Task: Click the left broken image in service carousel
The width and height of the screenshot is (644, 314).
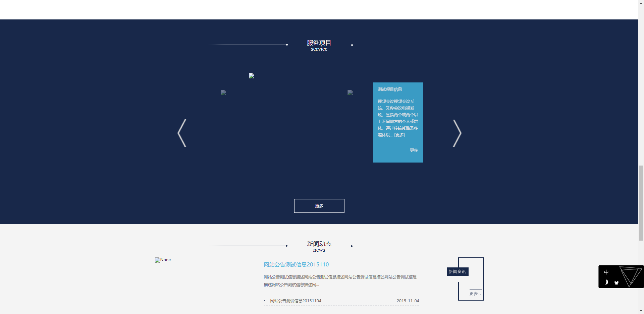Action: click(223, 93)
